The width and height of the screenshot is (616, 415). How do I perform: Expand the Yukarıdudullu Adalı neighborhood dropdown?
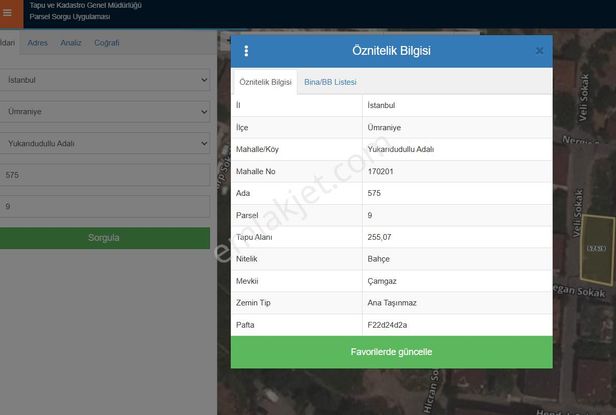[x=104, y=143]
